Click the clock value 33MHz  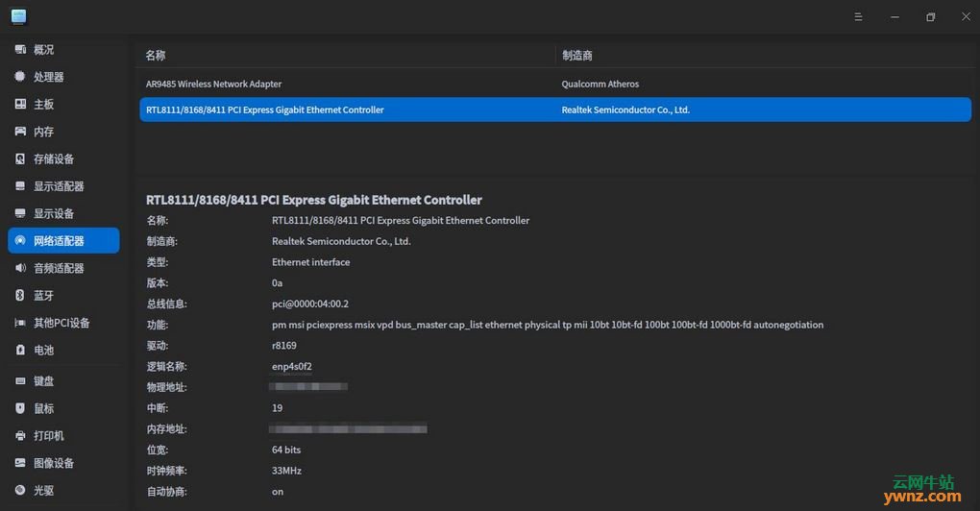286,471
